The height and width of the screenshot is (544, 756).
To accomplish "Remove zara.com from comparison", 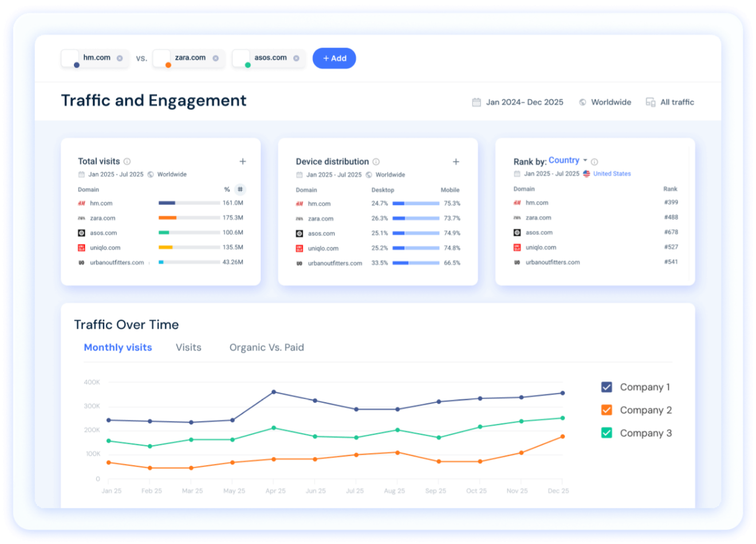I will coord(215,58).
